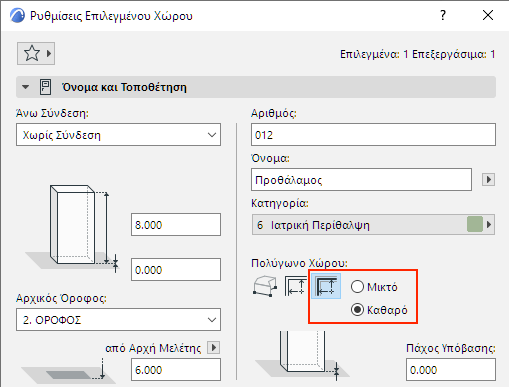The image size is (509, 387).
Task: Open the Άνω Σύνδεση dropdown
Action: click(x=118, y=135)
